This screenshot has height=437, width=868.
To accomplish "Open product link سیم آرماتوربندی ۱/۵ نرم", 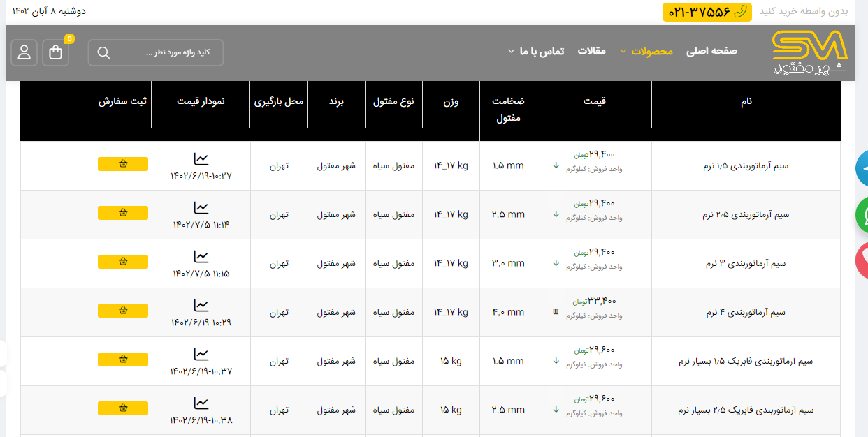I will (x=746, y=166).
